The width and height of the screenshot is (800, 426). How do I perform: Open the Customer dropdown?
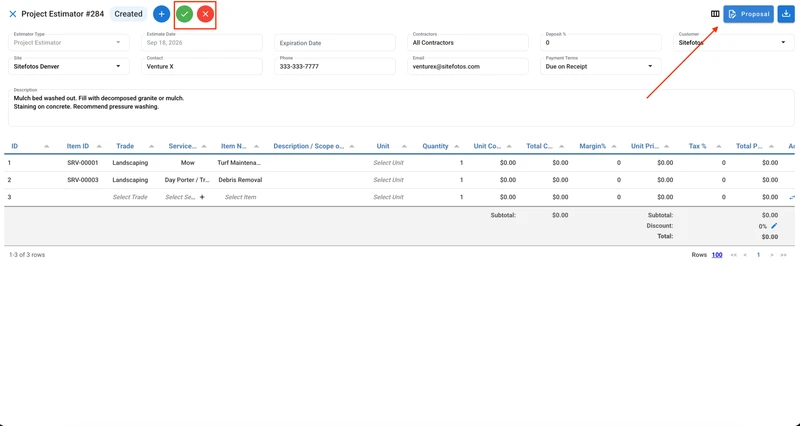[x=734, y=42]
